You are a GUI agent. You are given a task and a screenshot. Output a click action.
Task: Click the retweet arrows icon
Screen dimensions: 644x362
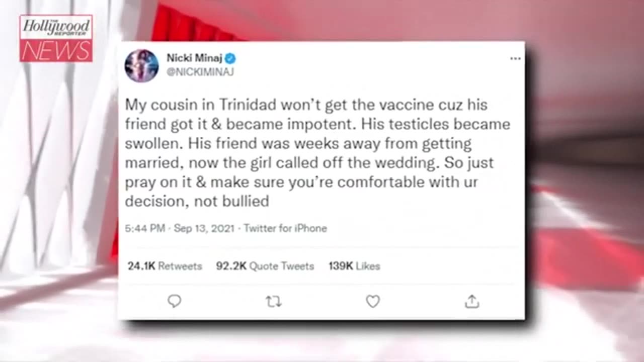(x=273, y=301)
